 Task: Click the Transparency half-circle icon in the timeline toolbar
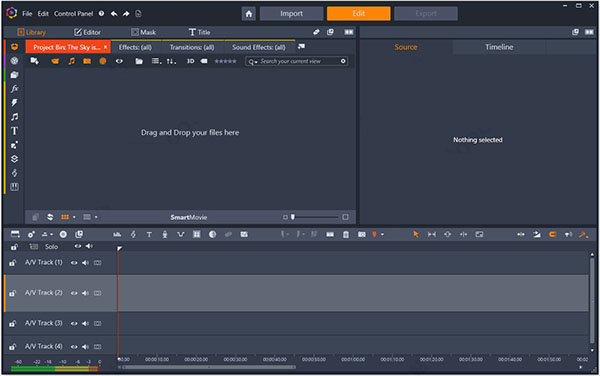[212, 234]
